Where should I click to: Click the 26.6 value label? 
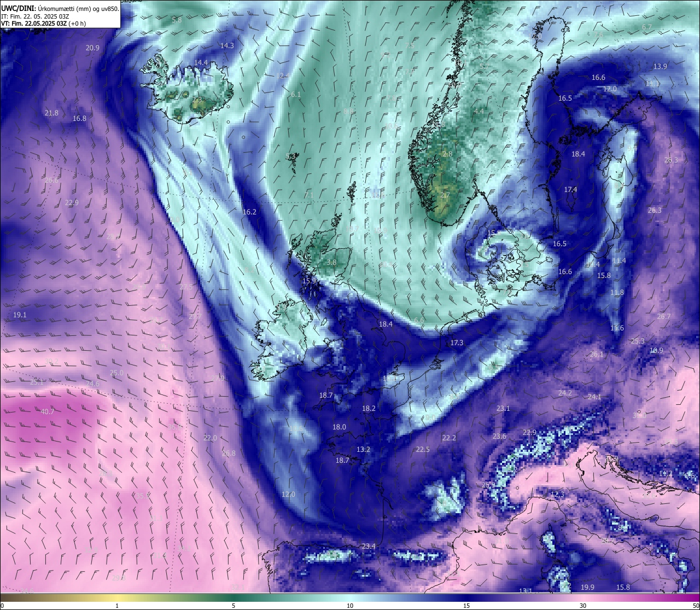tap(51, 181)
